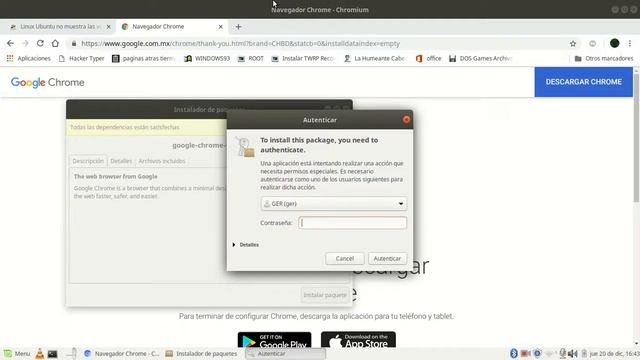Download on the App Store badge
This screenshot has width=640, height=360.
(358, 340)
